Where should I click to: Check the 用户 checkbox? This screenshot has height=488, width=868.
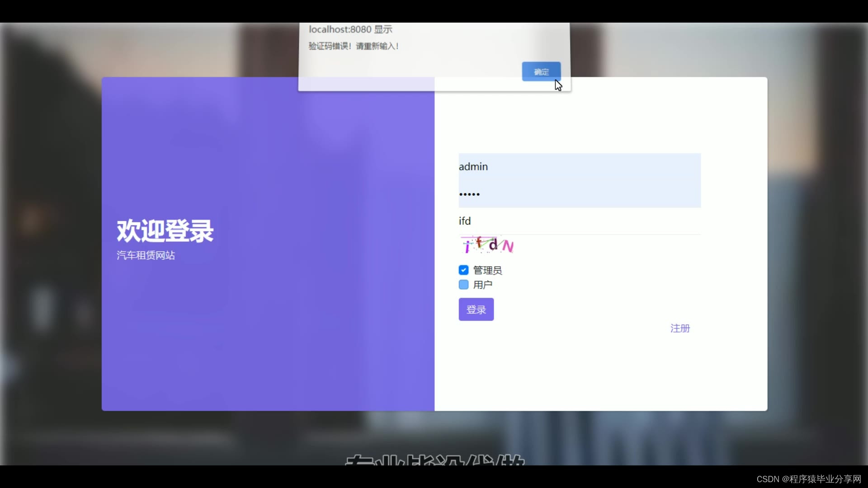[463, 285]
